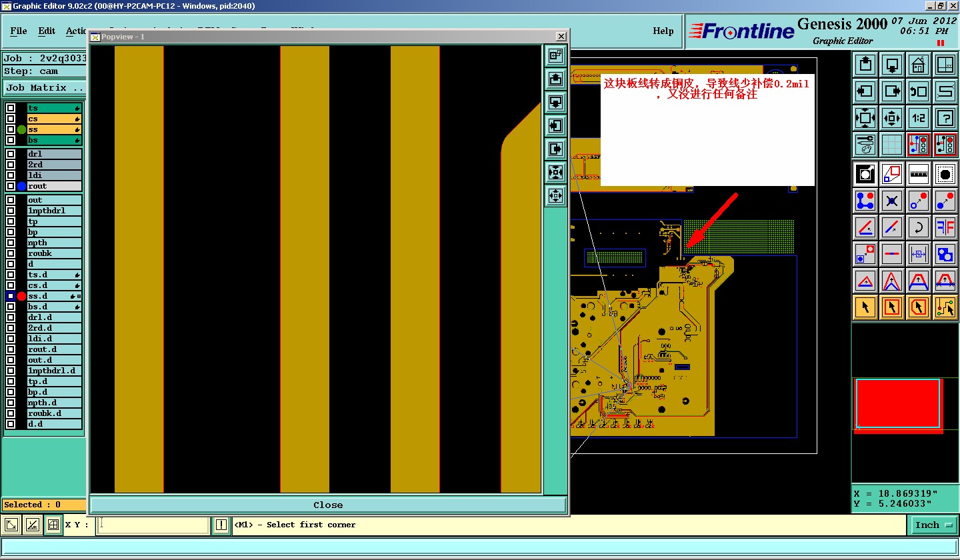Open the File menu
This screenshot has width=960, height=560.
tap(19, 31)
